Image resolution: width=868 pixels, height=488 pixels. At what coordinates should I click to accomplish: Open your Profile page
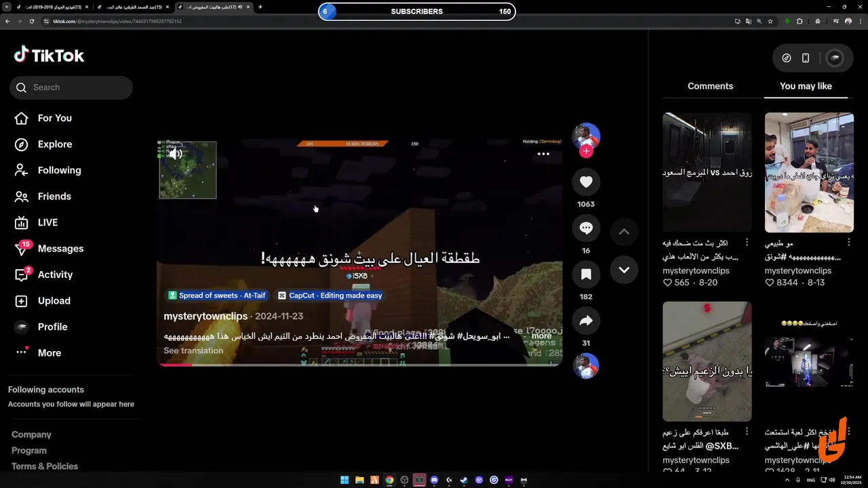point(41,327)
